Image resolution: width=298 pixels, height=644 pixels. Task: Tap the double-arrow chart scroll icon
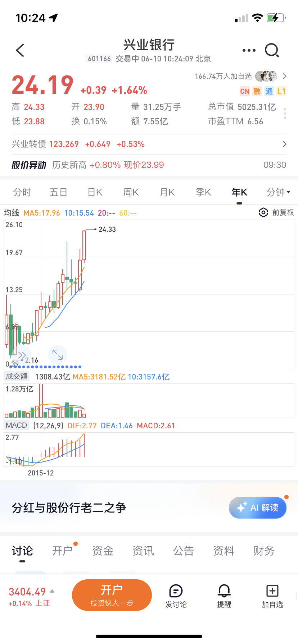pyautogui.click(x=22, y=355)
